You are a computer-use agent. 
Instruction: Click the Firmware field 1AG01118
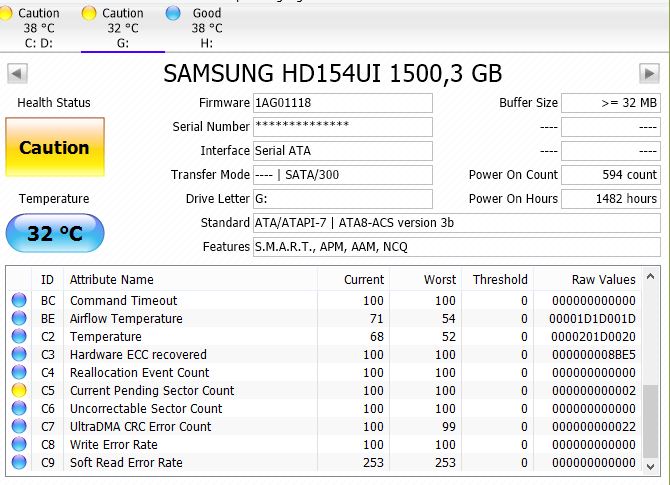point(343,103)
